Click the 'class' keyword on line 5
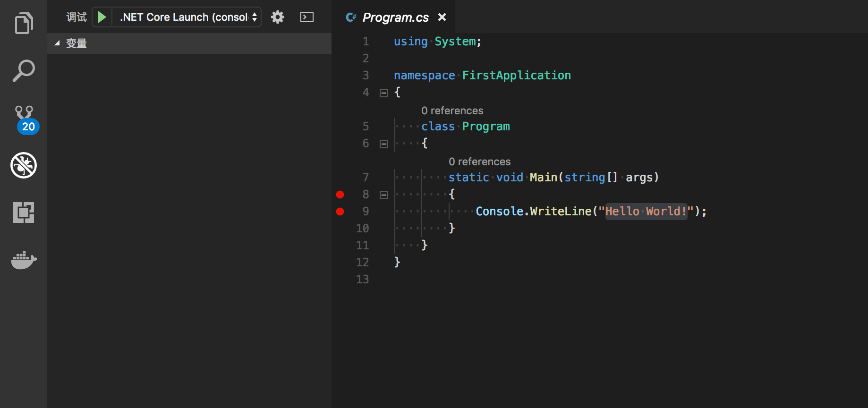The image size is (868, 408). (438, 127)
